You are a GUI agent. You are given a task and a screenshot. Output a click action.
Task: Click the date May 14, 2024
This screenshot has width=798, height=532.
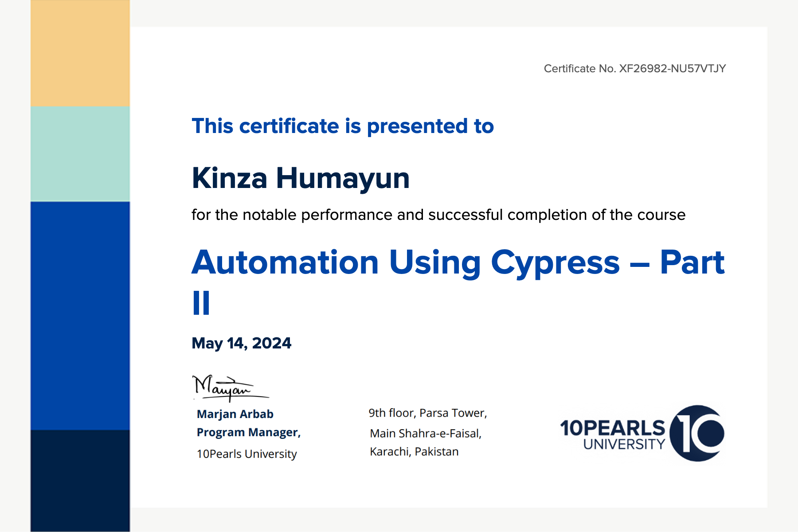(241, 343)
